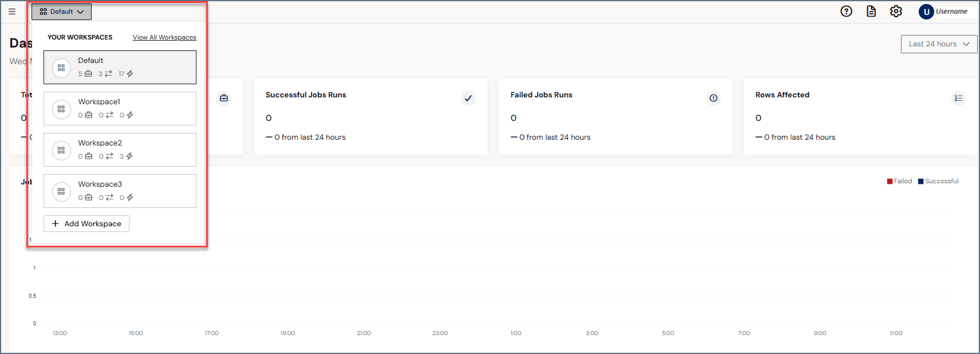This screenshot has height=354, width=980.
Task: Click the Workspace3 grid icon
Action: [x=61, y=191]
